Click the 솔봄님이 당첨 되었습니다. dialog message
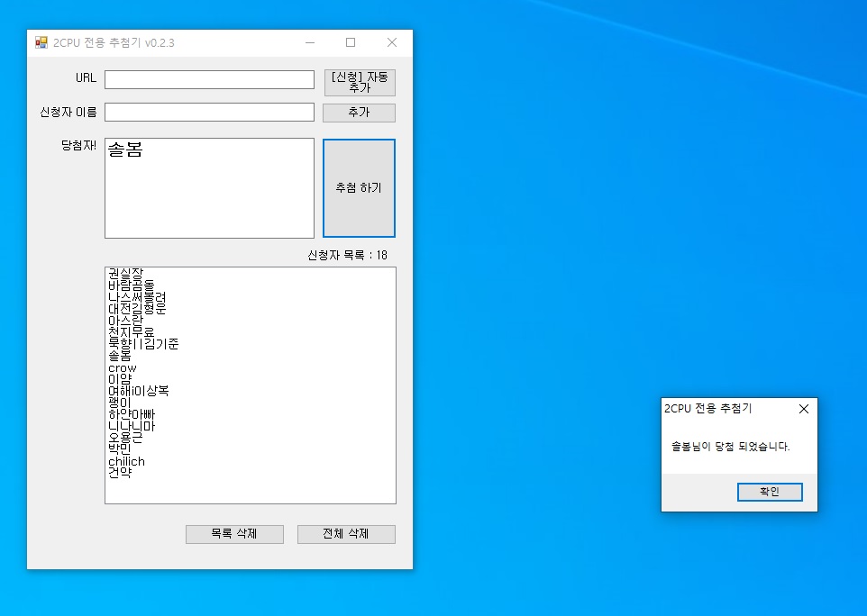867x616 pixels. [730, 447]
